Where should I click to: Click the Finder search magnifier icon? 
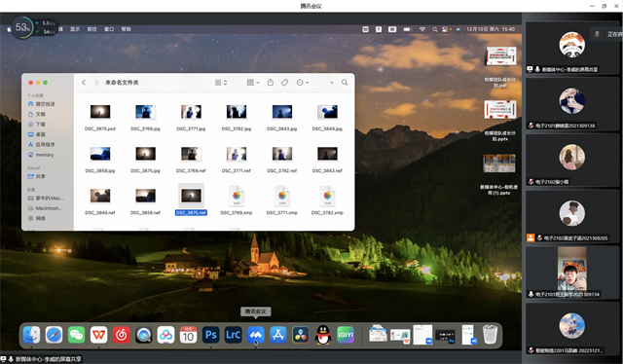(345, 83)
